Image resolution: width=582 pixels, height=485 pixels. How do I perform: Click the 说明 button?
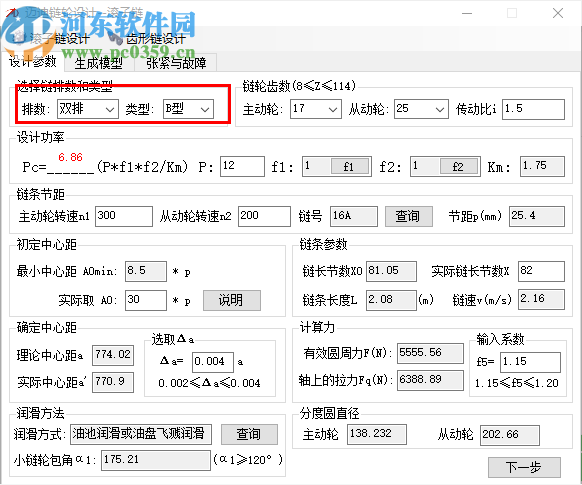pos(232,300)
